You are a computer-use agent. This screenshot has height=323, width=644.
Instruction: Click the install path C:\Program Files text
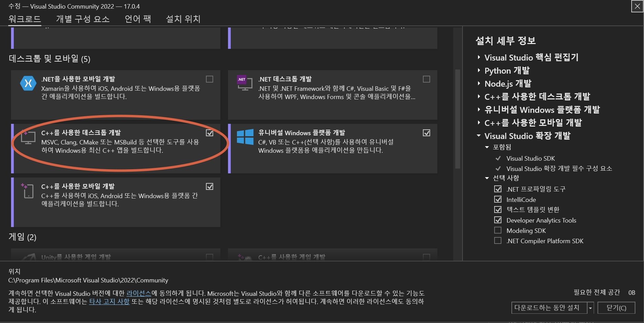click(x=88, y=280)
